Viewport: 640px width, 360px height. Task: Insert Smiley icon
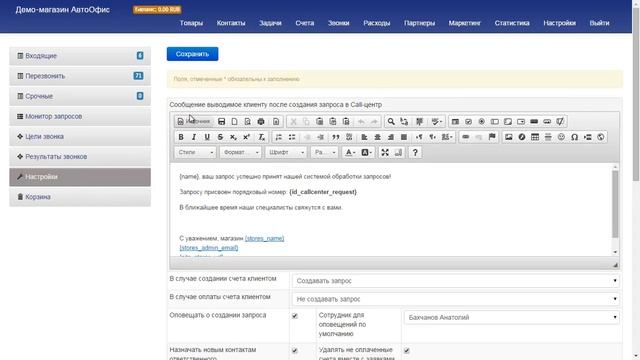[561, 137]
